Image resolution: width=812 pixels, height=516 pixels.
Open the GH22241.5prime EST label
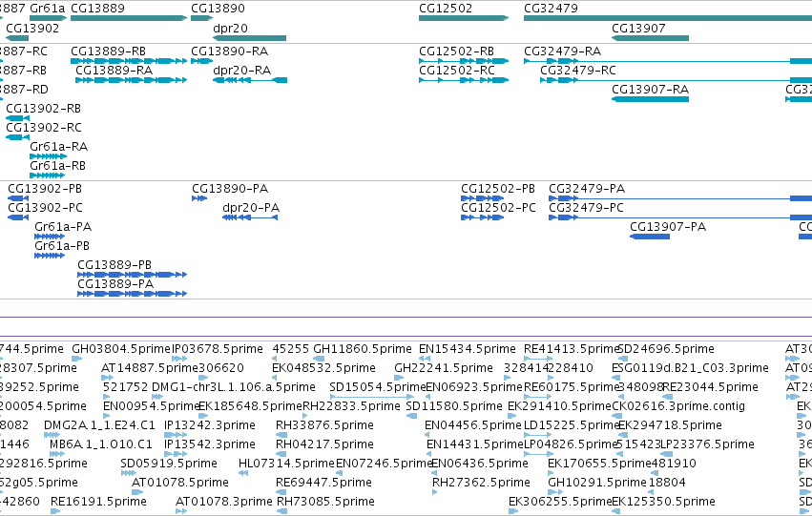coord(444,368)
